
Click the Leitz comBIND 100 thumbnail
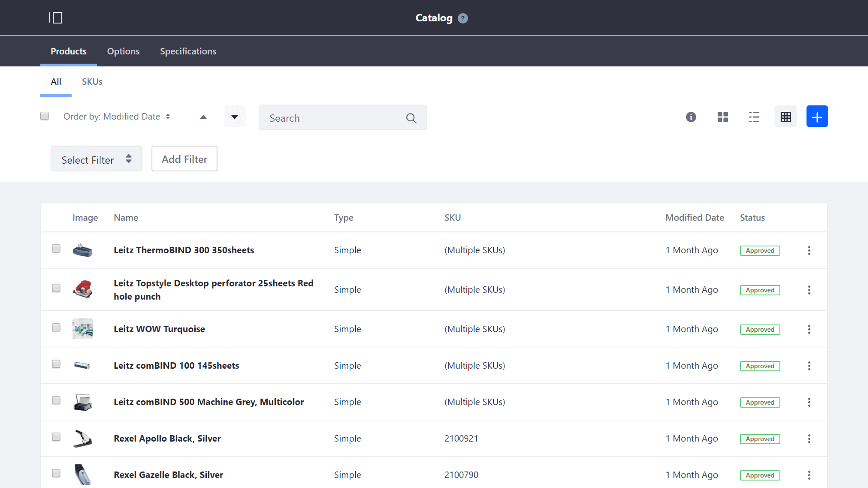82,365
